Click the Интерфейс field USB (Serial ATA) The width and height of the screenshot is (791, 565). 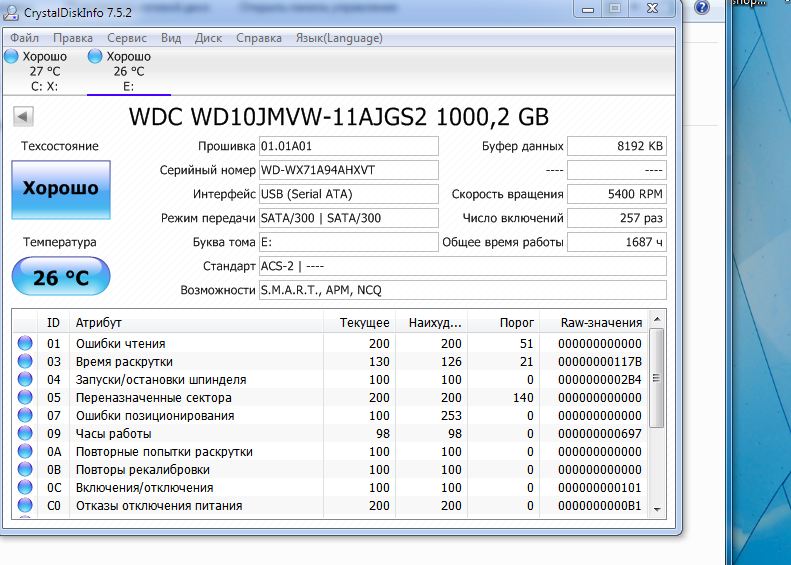click(349, 194)
